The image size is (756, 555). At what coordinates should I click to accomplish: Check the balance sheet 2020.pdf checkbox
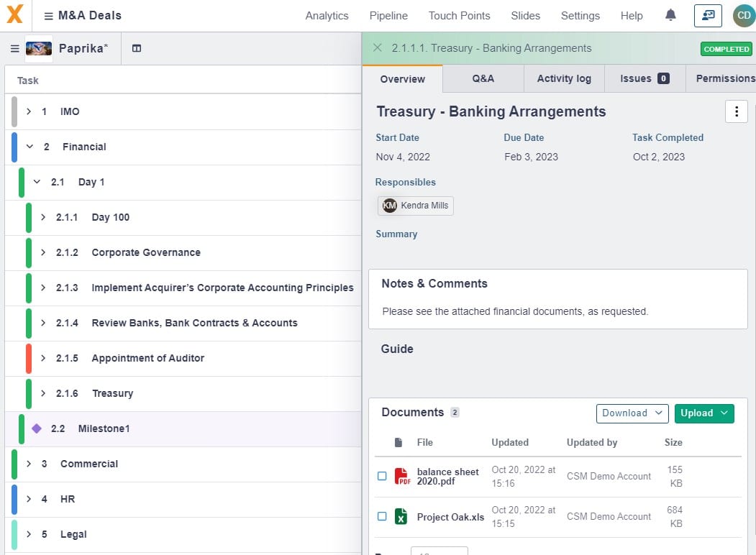click(x=382, y=476)
